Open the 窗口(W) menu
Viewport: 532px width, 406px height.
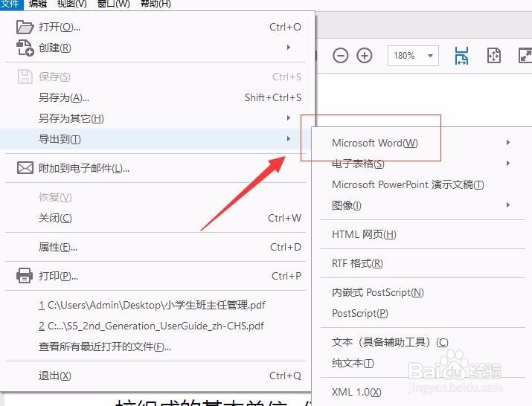coord(113,4)
